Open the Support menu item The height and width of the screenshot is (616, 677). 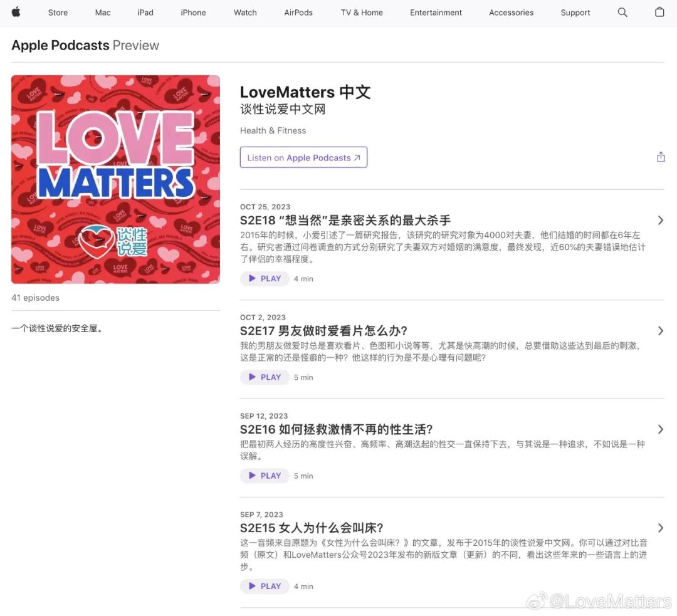575,13
